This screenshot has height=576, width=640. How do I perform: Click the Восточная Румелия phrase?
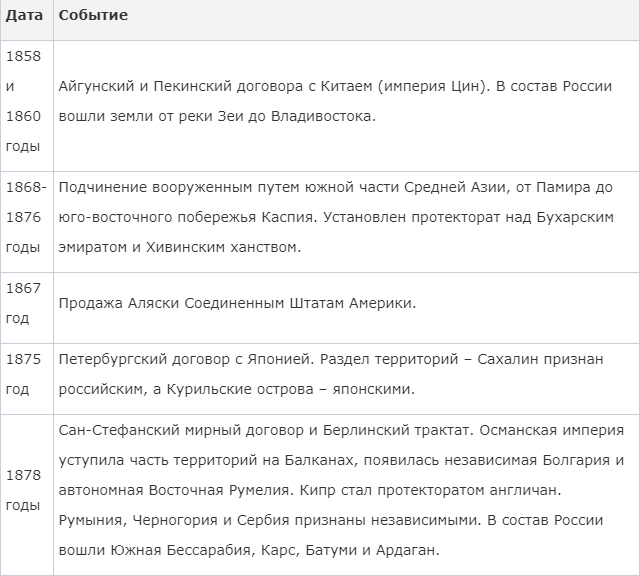click(219, 490)
